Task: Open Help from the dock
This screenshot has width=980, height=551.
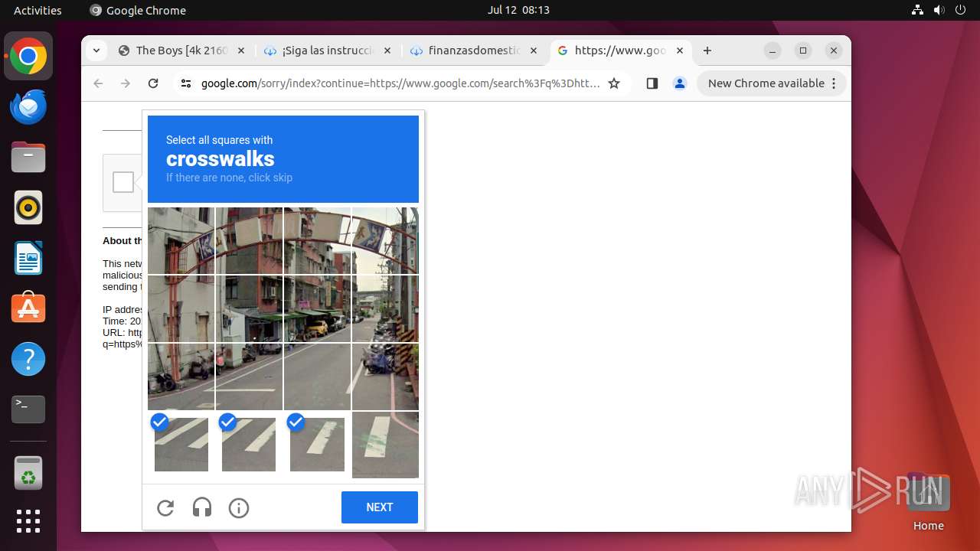Action: pyautogui.click(x=28, y=359)
